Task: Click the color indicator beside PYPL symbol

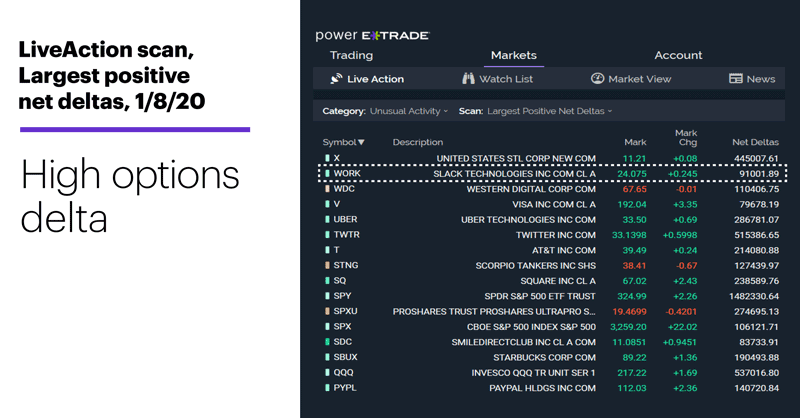Action: pos(327,388)
